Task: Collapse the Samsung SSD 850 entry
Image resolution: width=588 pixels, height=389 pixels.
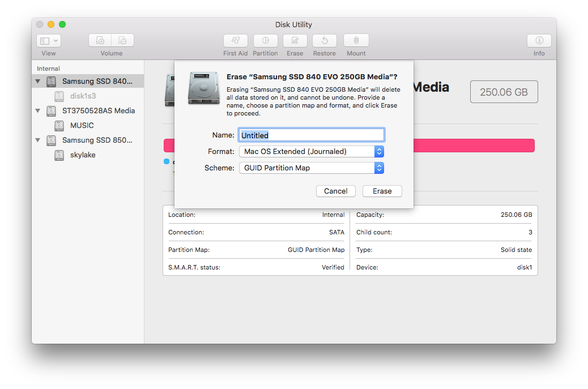Action: (37, 140)
